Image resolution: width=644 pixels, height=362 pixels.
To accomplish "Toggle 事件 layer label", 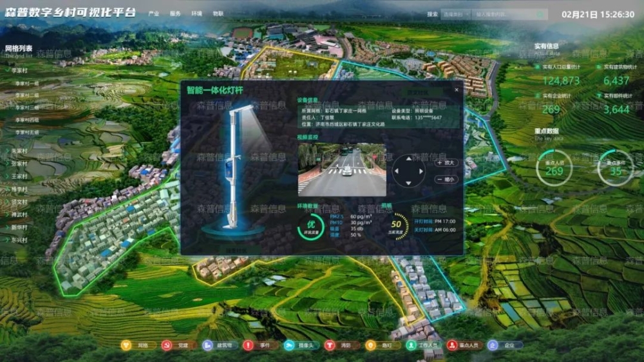I will coord(265,345).
